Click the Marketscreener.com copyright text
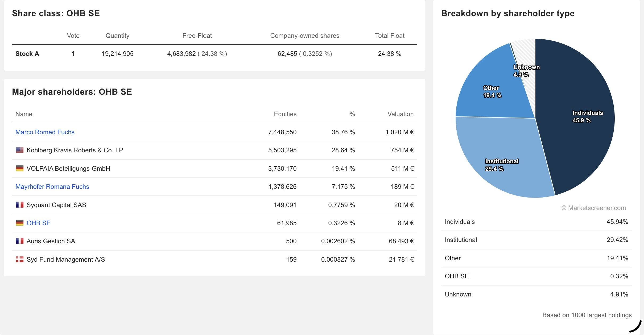The image size is (644, 335). [593, 208]
